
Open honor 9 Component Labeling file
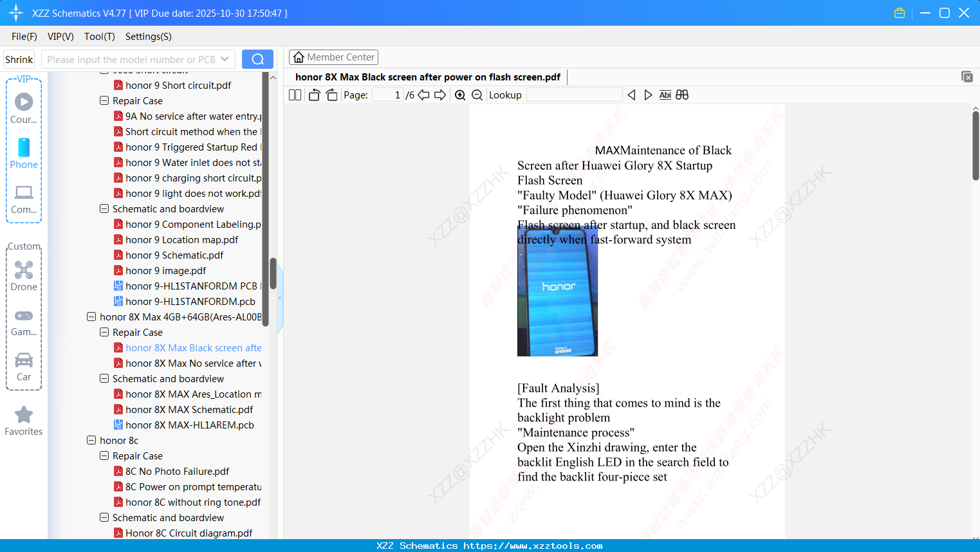187,224
